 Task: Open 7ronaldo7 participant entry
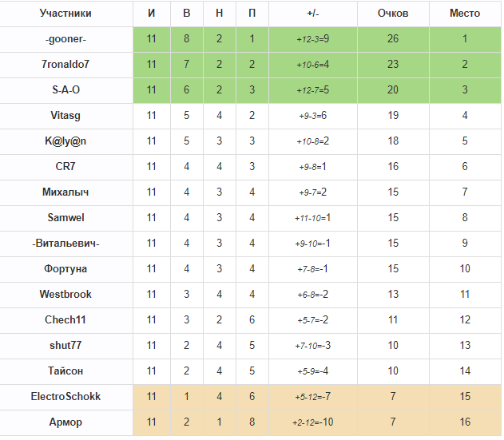[x=65, y=64]
